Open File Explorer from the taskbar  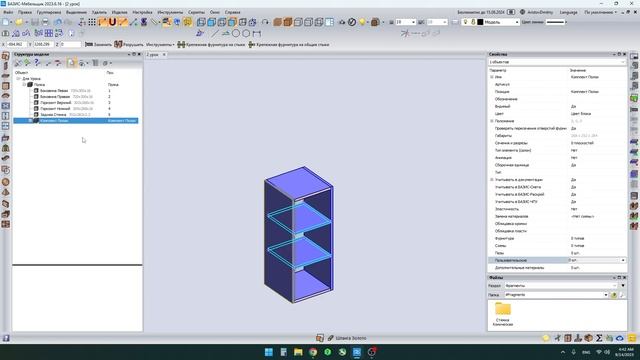(298, 352)
